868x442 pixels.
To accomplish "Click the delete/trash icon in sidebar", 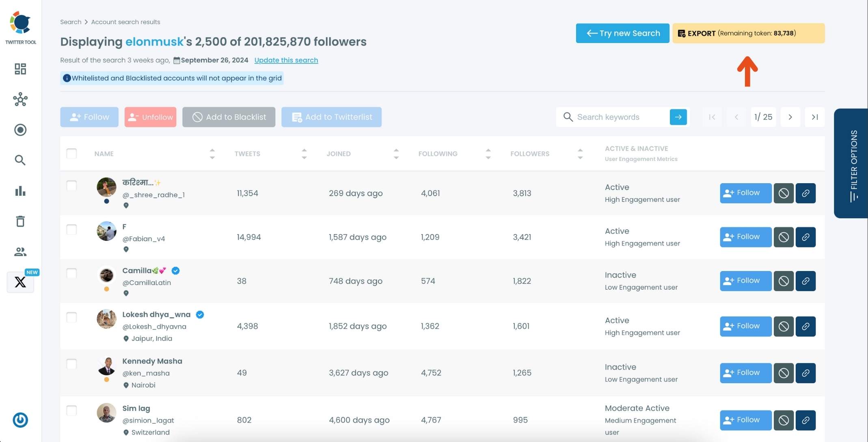I will pyautogui.click(x=20, y=221).
